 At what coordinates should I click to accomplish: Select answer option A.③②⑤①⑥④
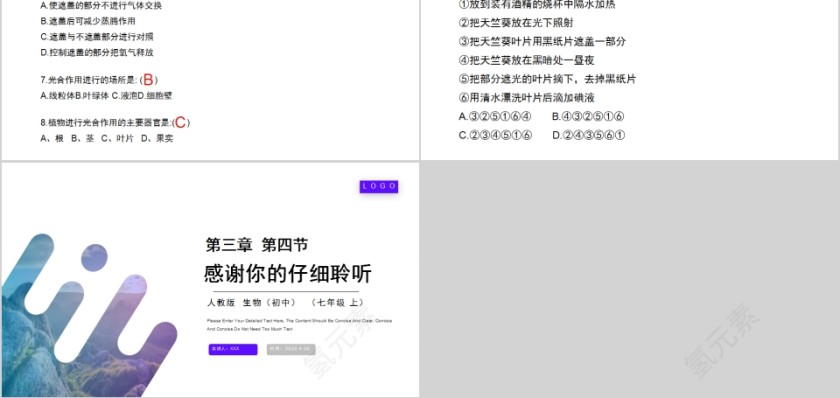pyautogui.click(x=495, y=117)
